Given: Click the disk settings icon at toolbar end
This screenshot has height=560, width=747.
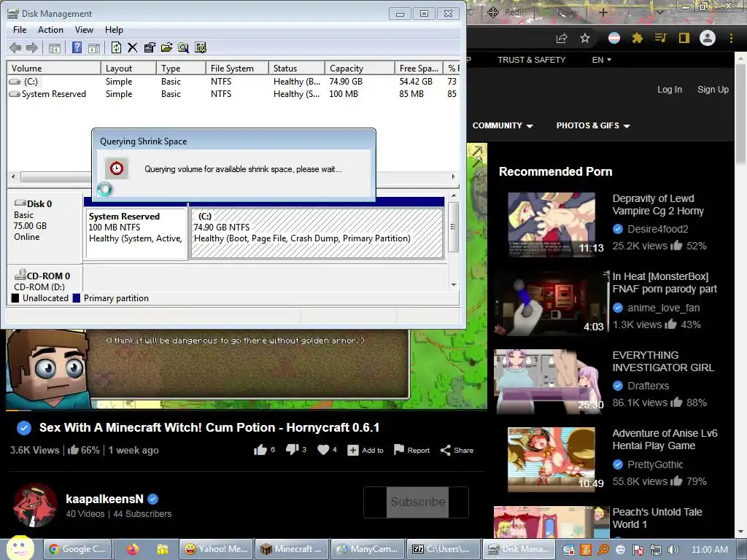Looking at the screenshot, I should pos(201,47).
